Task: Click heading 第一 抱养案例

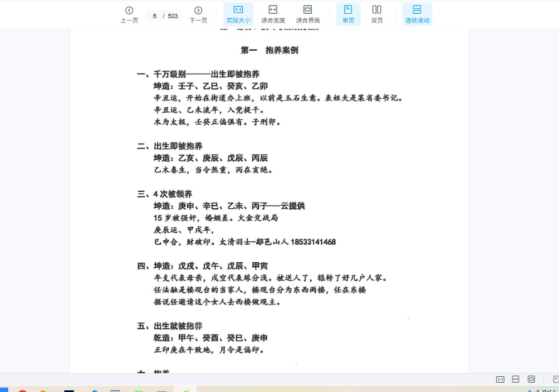Action: 269,50
